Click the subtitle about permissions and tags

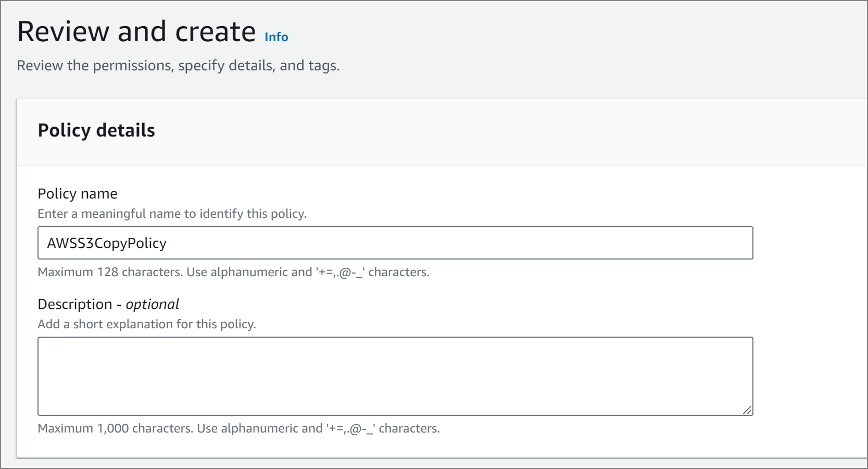(178, 66)
